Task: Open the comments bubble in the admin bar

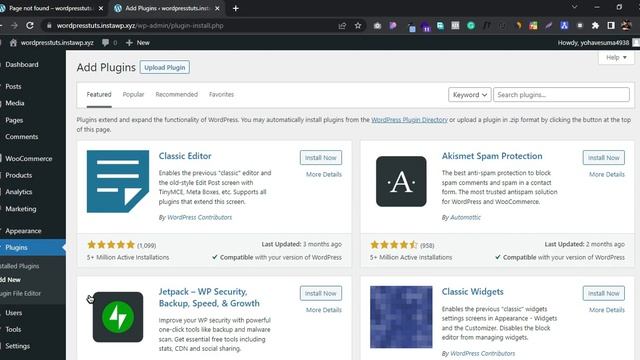Action: point(109,42)
